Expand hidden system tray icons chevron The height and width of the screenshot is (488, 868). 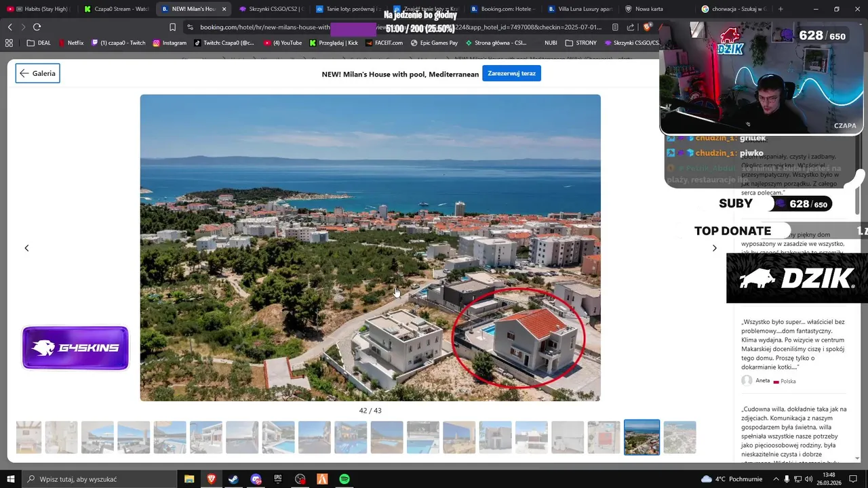[776, 479]
